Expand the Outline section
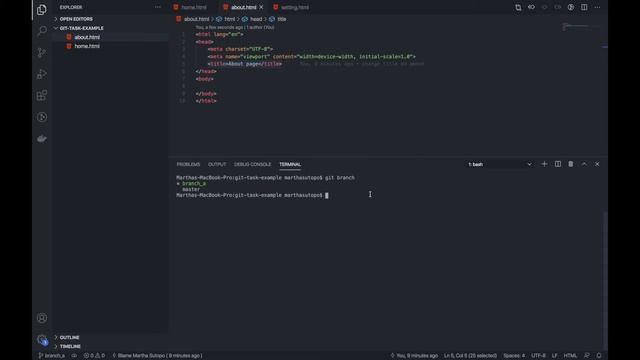 (69, 338)
